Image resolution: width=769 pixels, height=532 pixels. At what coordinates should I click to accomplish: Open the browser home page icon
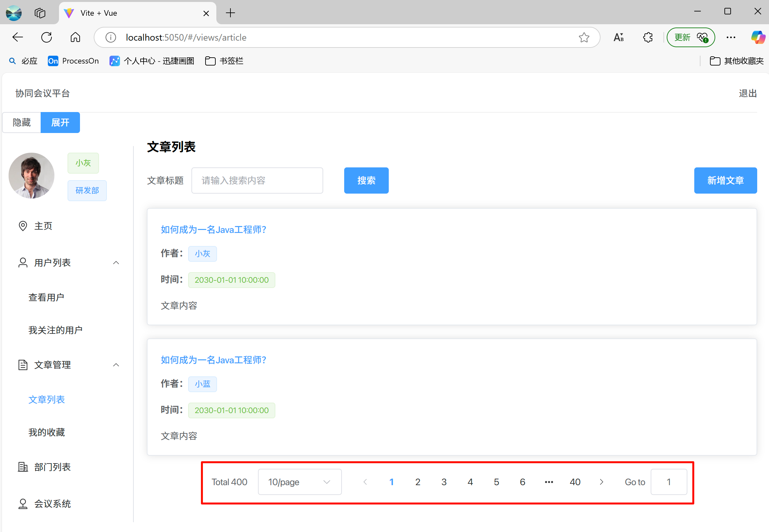pos(75,37)
